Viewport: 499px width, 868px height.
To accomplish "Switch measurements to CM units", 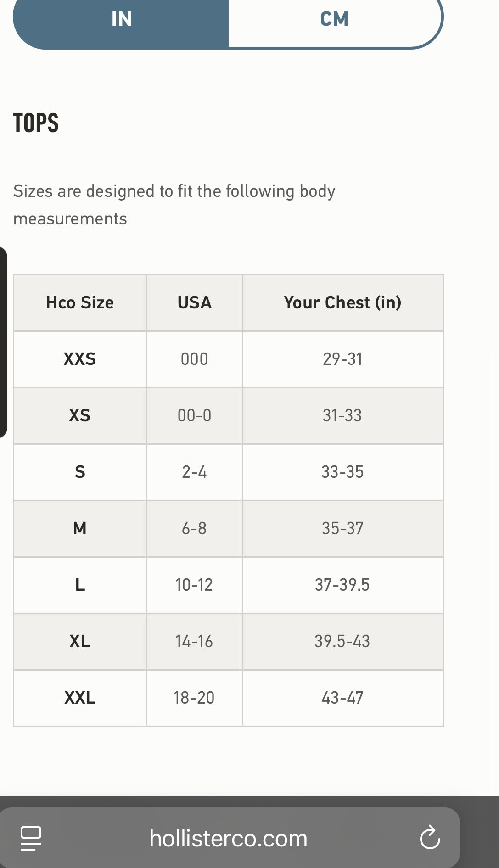I will (334, 19).
